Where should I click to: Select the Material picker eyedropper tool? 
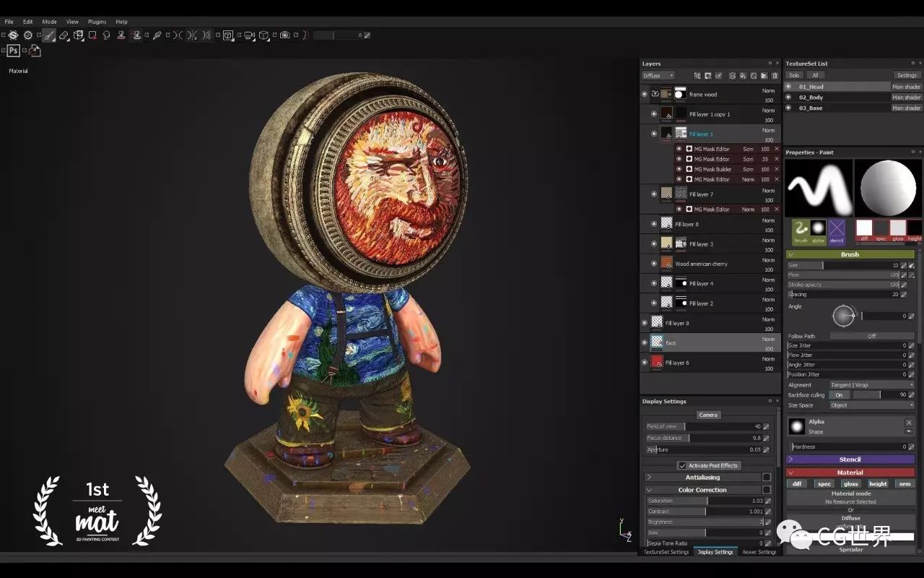tap(157, 35)
